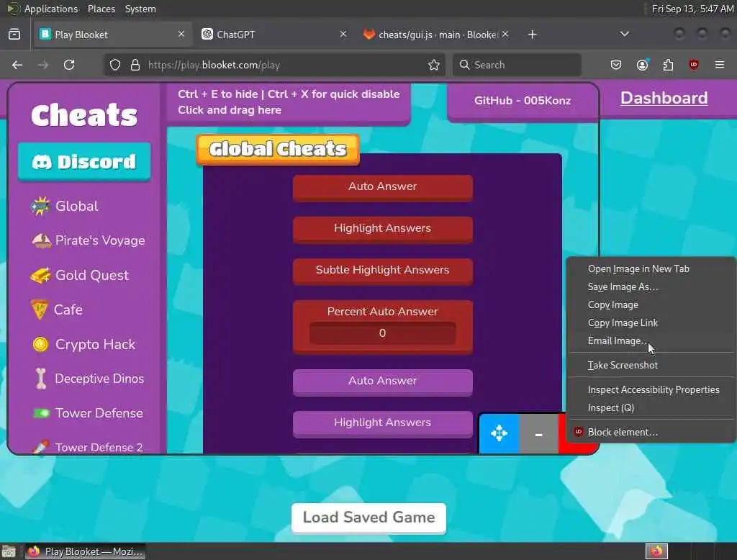
Task: Open the extensions puzzle icon
Action: (668, 65)
